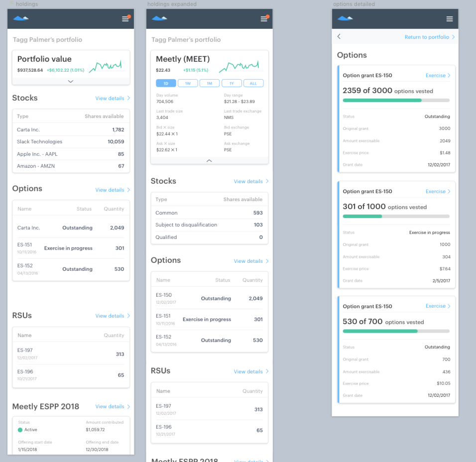
Task: Select Slack Technologies stock row
Action: point(71,142)
